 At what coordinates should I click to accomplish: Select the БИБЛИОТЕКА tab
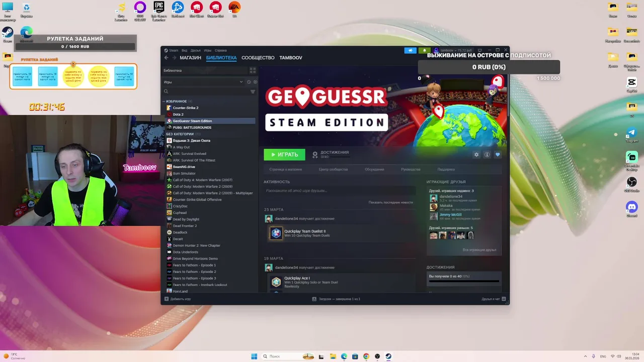[x=221, y=58]
